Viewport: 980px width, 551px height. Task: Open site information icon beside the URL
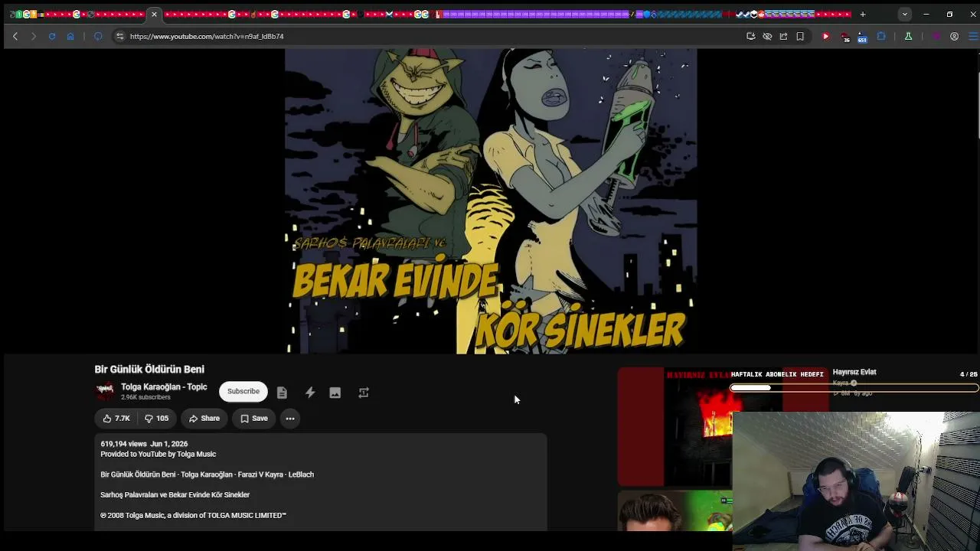119,36
